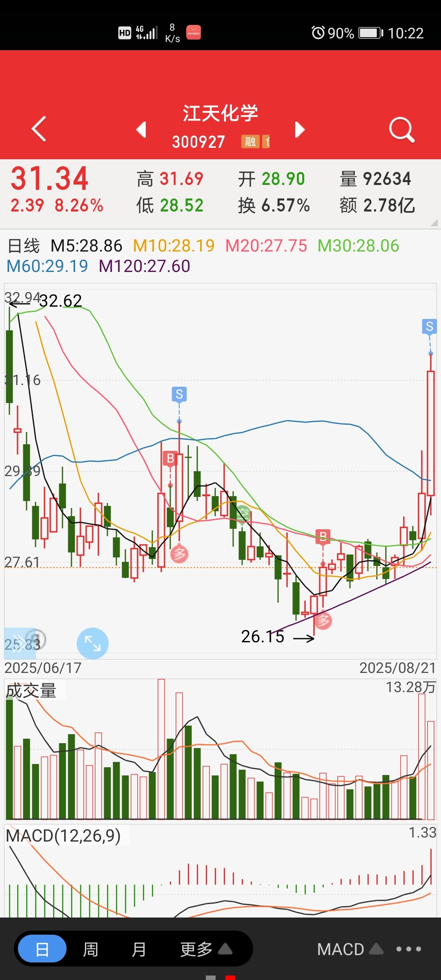Tap the alarm clock status bar icon
This screenshot has height=980, width=441.
tap(318, 33)
